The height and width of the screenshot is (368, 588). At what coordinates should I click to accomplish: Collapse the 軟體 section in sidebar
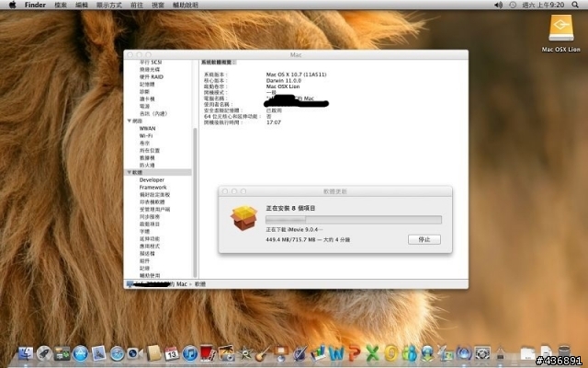coord(129,172)
